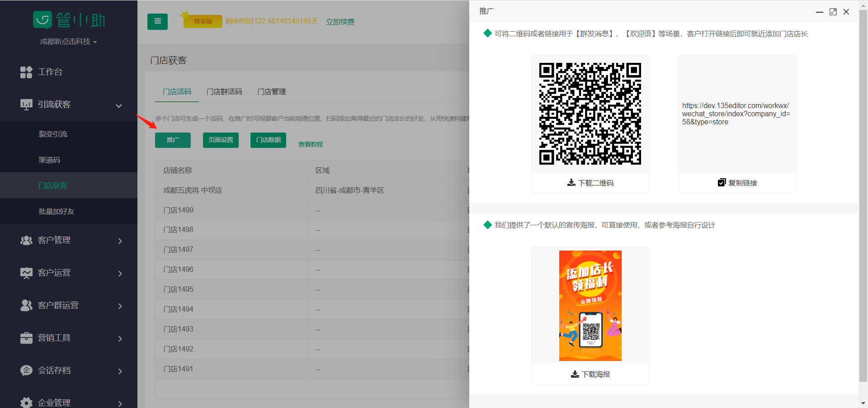Switch to the 门店活码 tab
Image resolution: width=868 pixels, height=408 pixels.
point(177,92)
